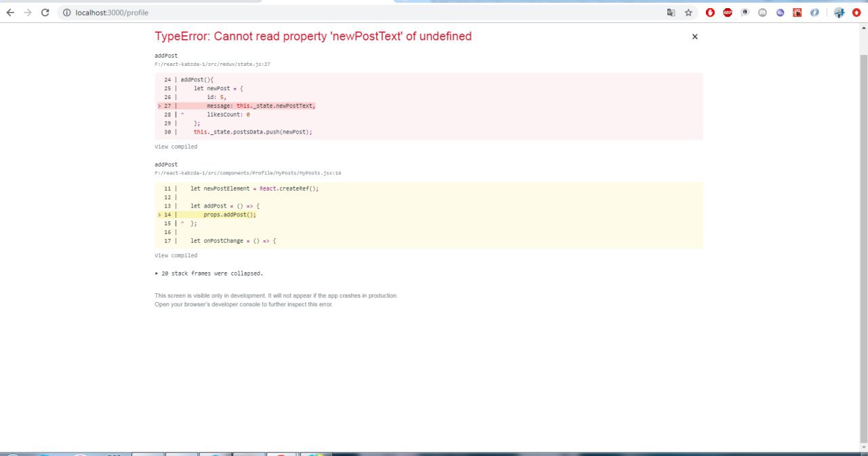Open the Chrome profile avatar

(840, 12)
